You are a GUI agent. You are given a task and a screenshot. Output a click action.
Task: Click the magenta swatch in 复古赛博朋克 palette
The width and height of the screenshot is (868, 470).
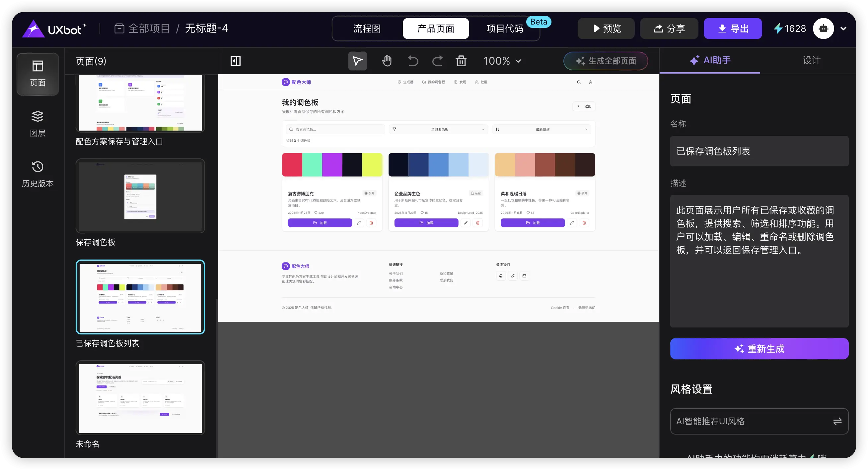point(332,165)
